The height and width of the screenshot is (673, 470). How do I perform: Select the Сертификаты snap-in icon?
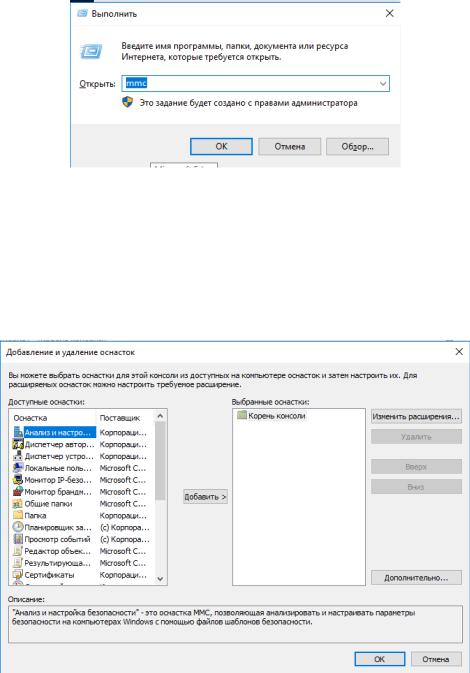point(18,574)
